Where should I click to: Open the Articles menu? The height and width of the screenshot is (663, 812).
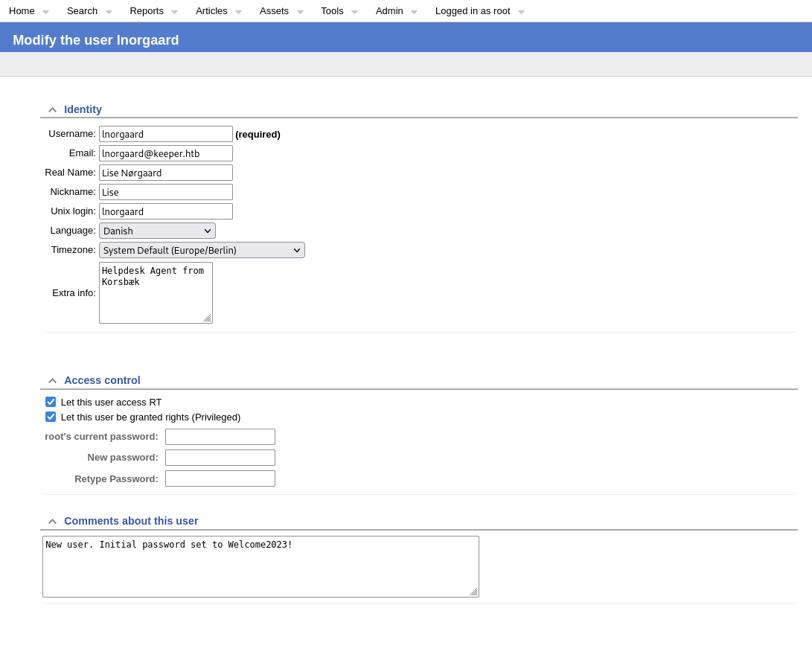(211, 10)
